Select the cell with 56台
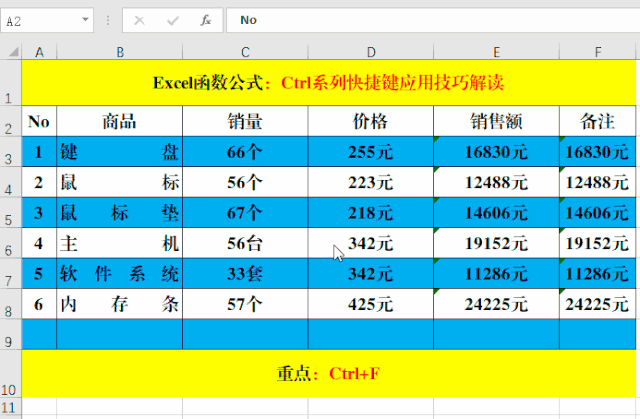640x419 pixels. (245, 243)
